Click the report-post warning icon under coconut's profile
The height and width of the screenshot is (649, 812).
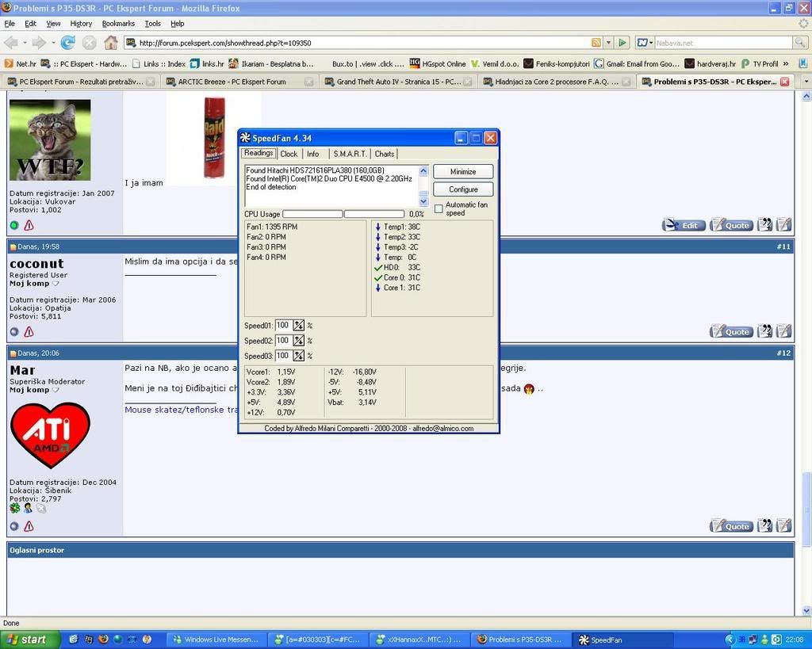click(x=29, y=332)
